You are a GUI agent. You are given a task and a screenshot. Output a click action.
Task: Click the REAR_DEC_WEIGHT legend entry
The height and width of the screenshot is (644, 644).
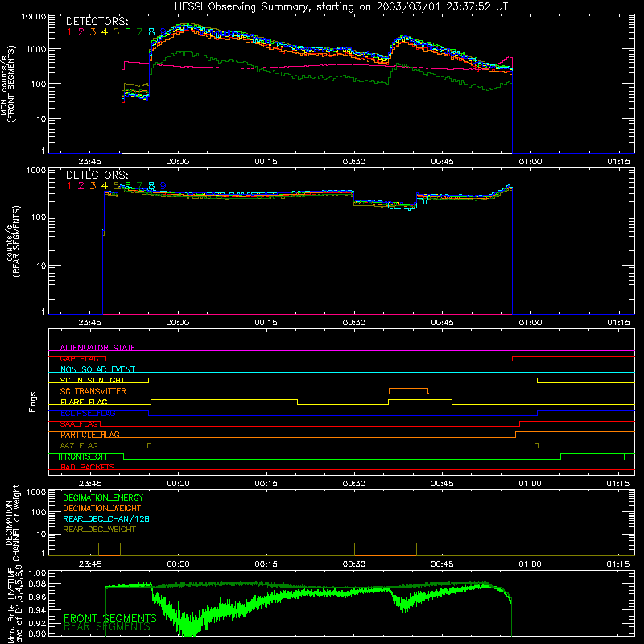click(99, 530)
